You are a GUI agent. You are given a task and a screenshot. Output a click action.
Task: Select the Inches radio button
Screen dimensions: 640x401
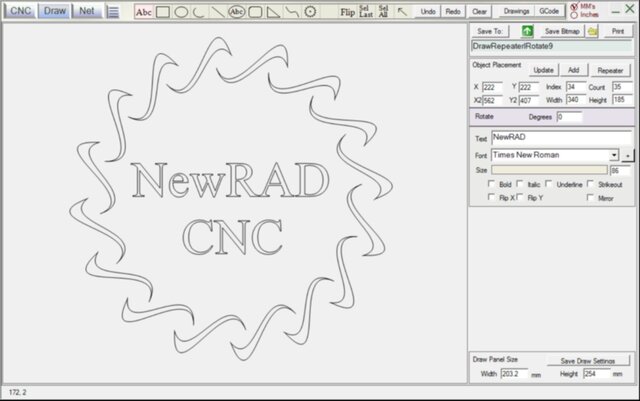[574, 15]
